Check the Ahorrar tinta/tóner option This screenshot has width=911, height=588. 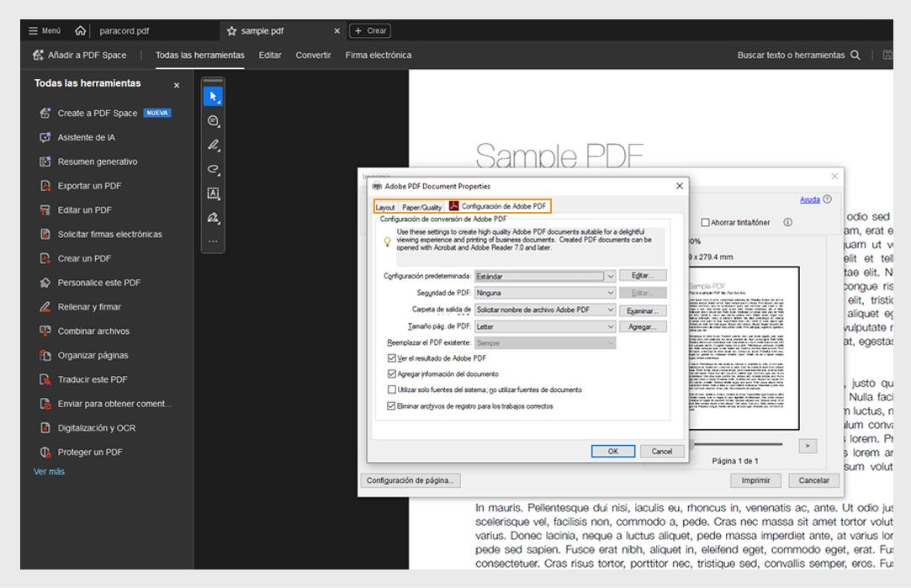(x=705, y=222)
